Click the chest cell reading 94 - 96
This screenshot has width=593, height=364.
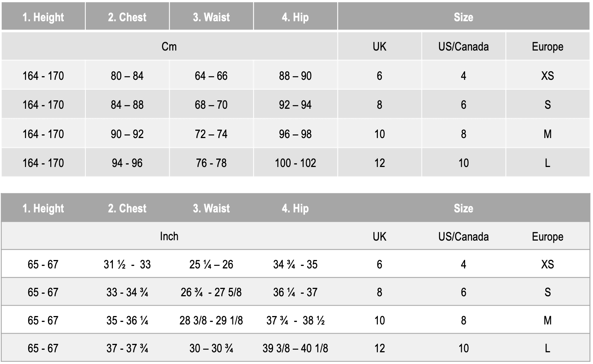tap(127, 163)
